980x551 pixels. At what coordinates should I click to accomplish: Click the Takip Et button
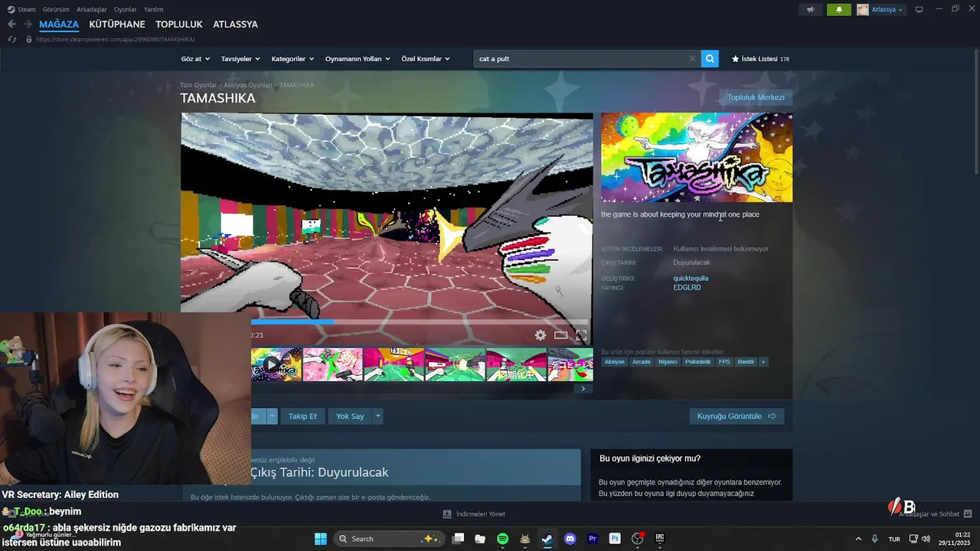click(x=302, y=416)
